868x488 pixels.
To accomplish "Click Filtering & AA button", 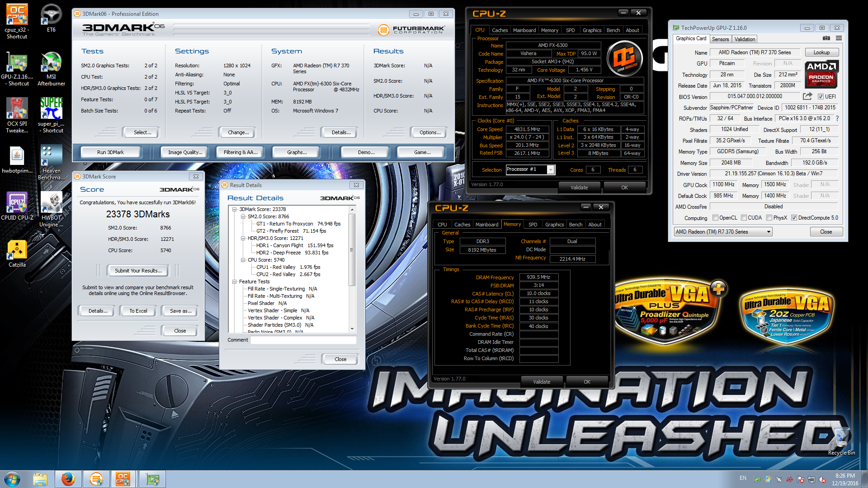I will click(240, 152).
